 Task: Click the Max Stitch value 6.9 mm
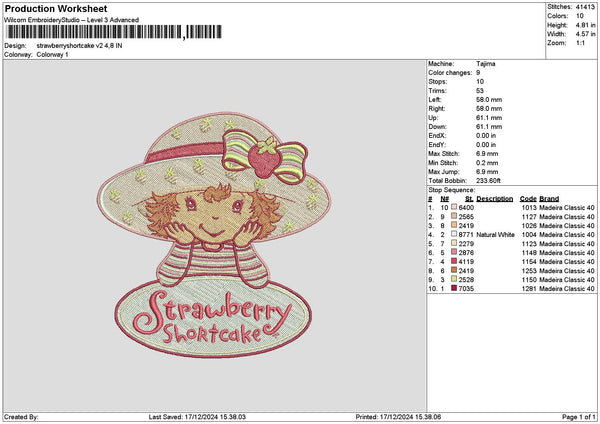coord(487,153)
